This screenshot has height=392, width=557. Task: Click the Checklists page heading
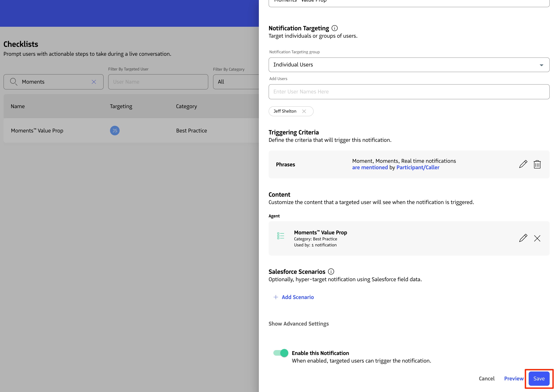point(21,44)
